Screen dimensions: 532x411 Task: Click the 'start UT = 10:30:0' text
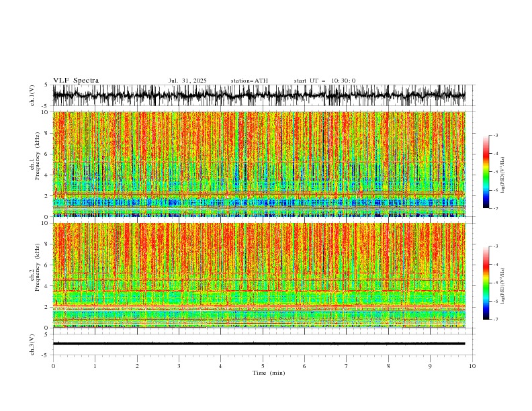324,81
